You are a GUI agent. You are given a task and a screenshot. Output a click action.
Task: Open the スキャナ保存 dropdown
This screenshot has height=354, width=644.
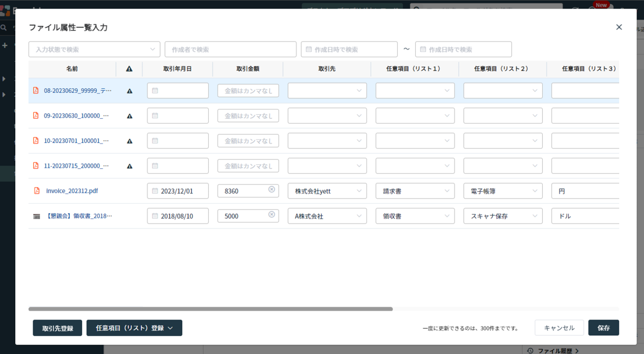click(502, 216)
